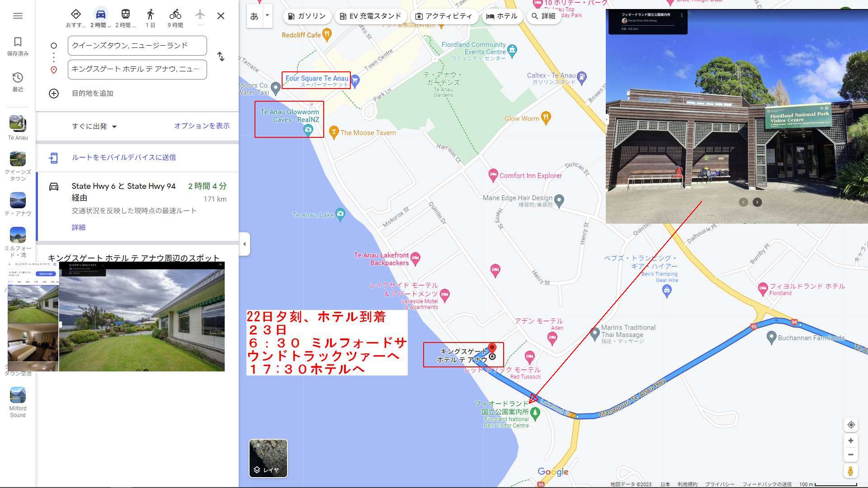Open more options in photo viewer header
The width and height of the screenshot is (868, 488).
click(x=682, y=15)
